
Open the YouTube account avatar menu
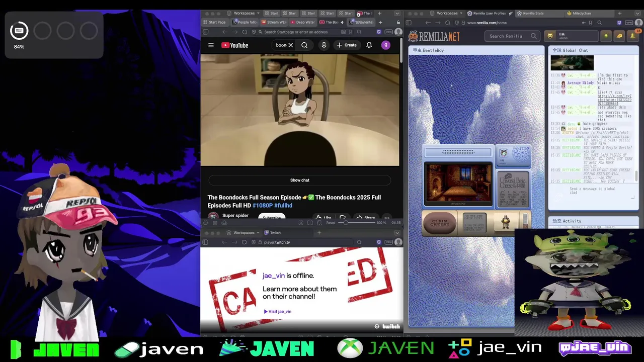click(x=386, y=45)
